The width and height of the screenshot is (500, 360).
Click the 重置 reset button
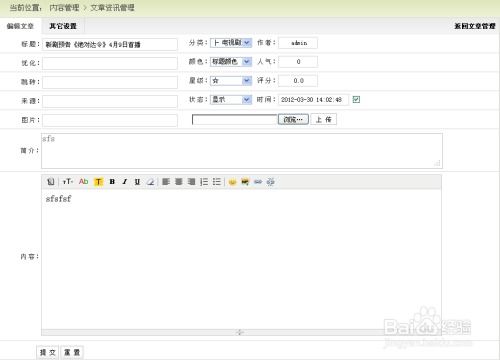[x=72, y=352]
